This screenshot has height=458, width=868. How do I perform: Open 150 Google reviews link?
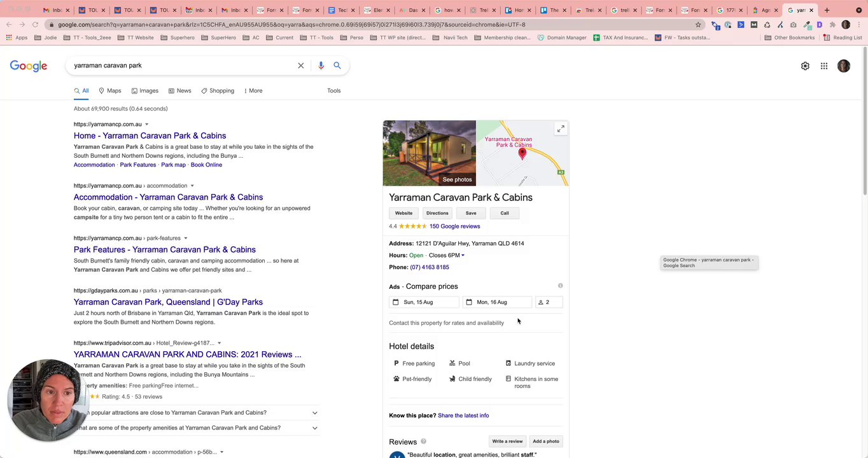point(455,226)
